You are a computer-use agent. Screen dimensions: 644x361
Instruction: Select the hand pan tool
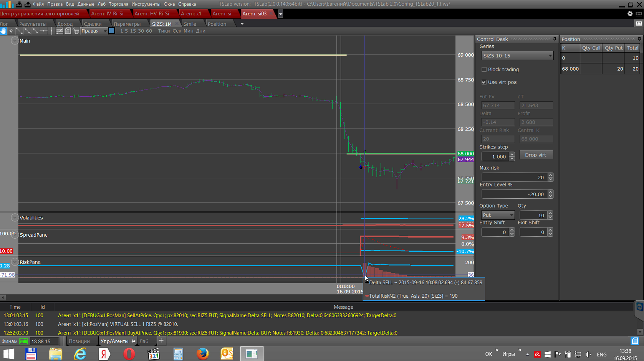click(3, 31)
